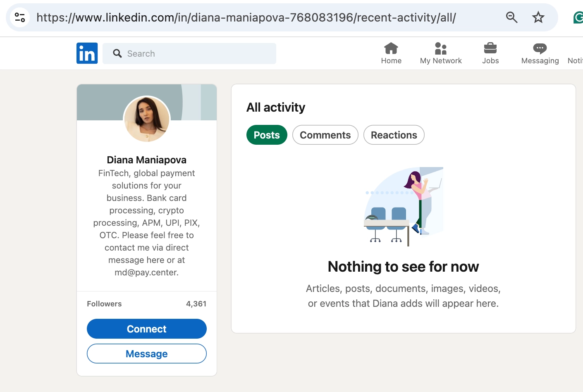The width and height of the screenshot is (583, 392).
Task: Open the Messaging speech bubble icon
Action: click(x=540, y=48)
